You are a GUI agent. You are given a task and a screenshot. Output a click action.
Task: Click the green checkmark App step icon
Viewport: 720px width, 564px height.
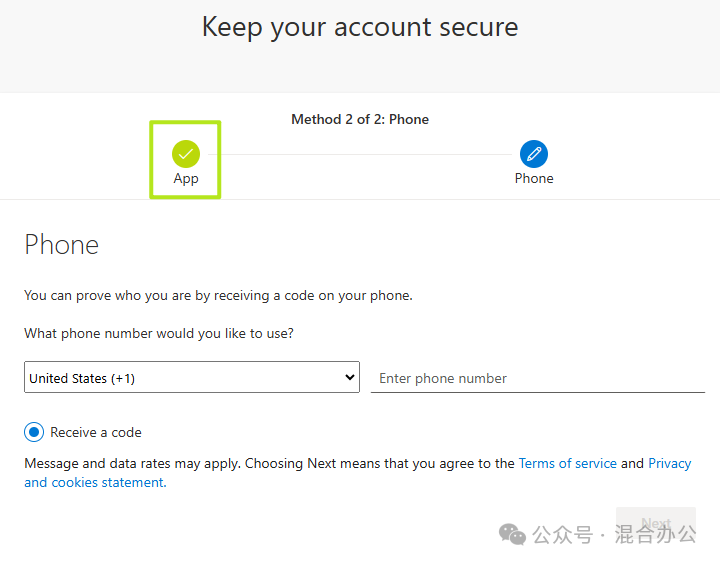coord(186,154)
